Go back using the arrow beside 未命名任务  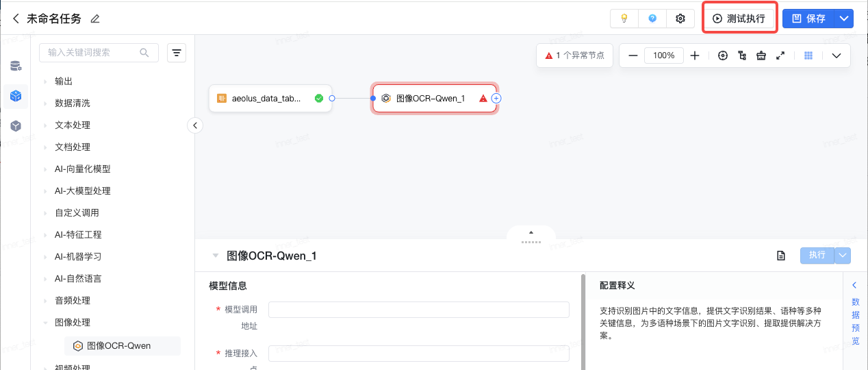click(x=16, y=18)
